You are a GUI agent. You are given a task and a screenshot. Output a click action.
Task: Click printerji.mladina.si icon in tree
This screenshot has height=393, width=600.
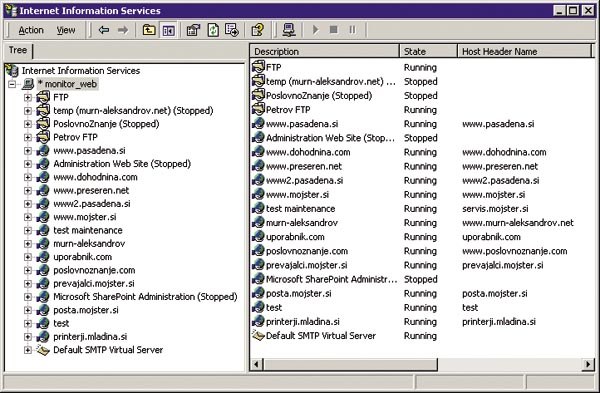(x=43, y=337)
